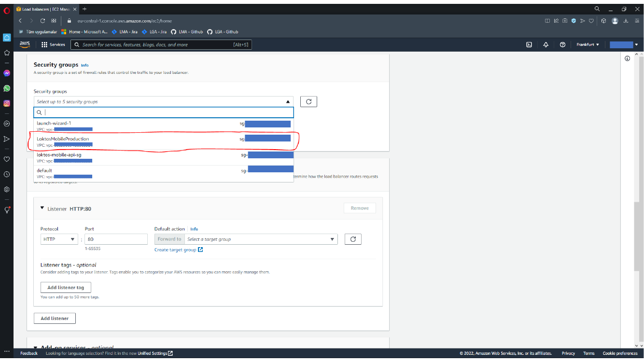This screenshot has width=644, height=362.
Task: Open Instagram in the Opera sidebar
Action: tap(7, 103)
